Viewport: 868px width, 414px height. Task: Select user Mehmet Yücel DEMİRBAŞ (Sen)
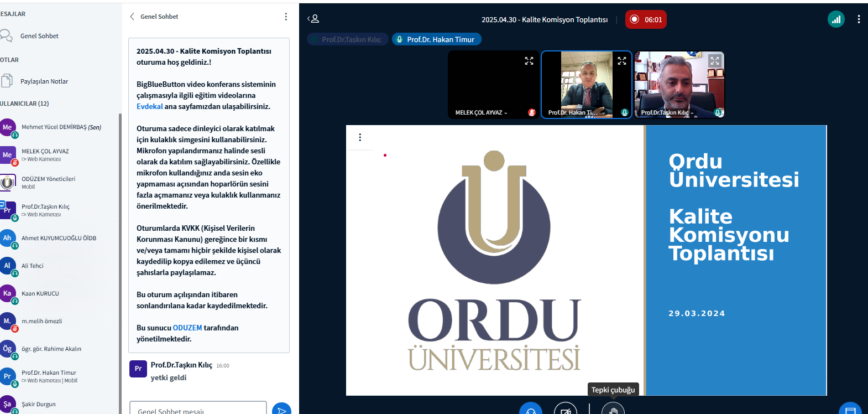60,127
